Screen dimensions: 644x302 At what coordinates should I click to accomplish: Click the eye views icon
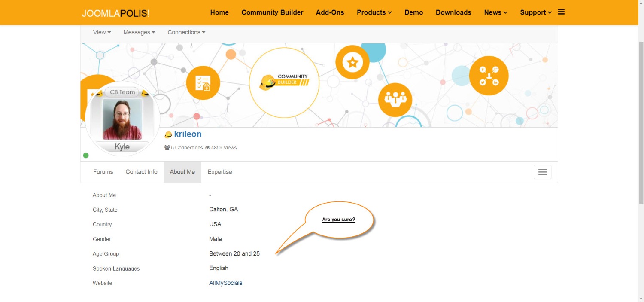(x=207, y=147)
